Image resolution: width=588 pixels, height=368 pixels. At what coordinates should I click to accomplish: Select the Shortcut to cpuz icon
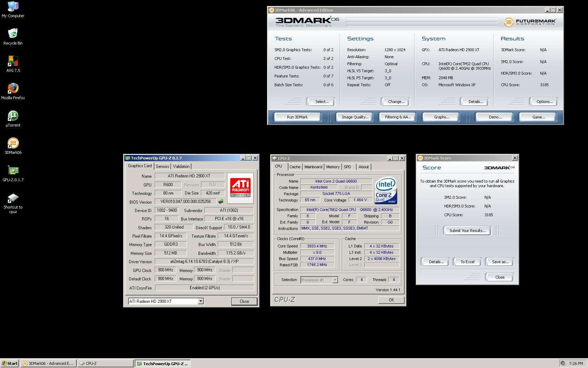pos(13,203)
